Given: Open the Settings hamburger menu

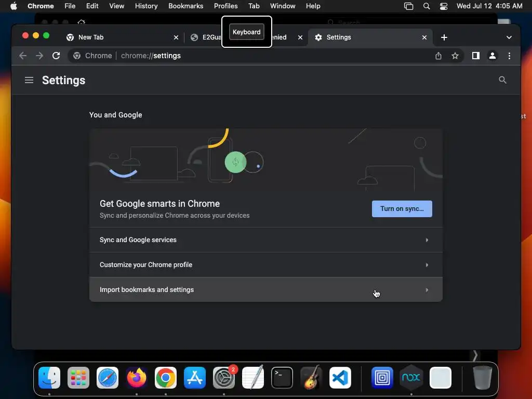Looking at the screenshot, I should point(29,80).
